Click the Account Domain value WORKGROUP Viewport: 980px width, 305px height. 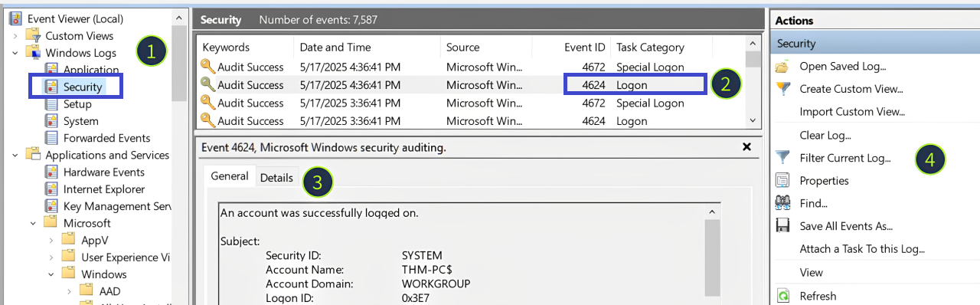click(436, 284)
